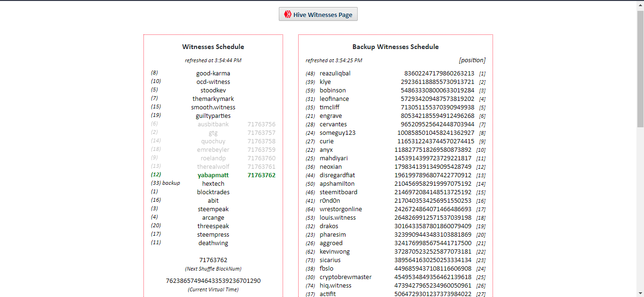Select witness good-karma in the schedule
This screenshot has width=644, height=297.
tap(213, 73)
